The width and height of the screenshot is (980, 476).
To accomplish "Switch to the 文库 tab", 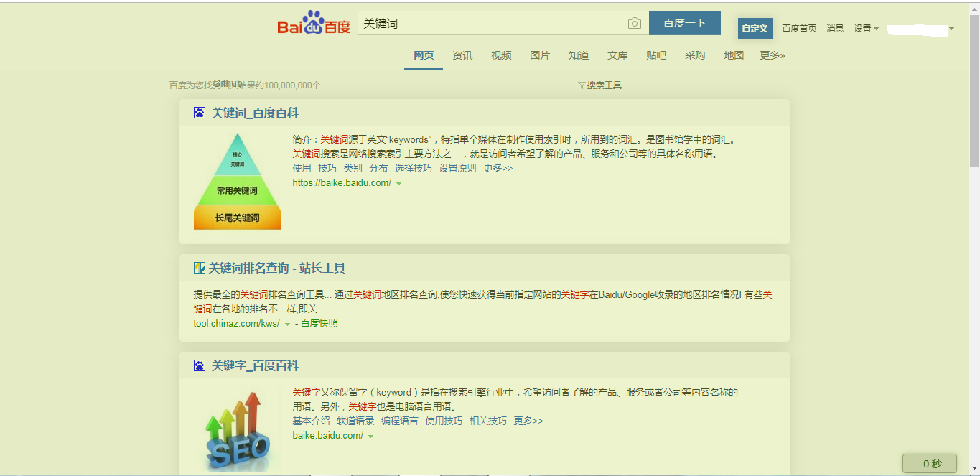I will pos(617,55).
